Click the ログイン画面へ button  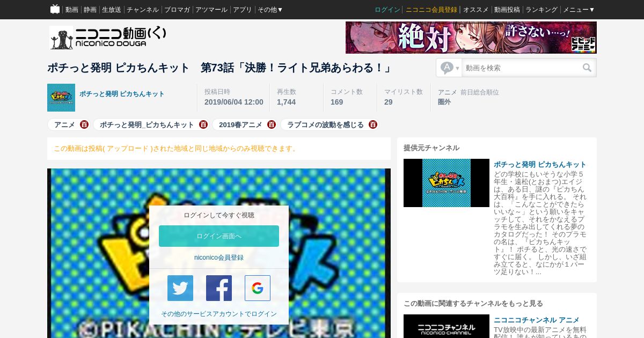(219, 236)
